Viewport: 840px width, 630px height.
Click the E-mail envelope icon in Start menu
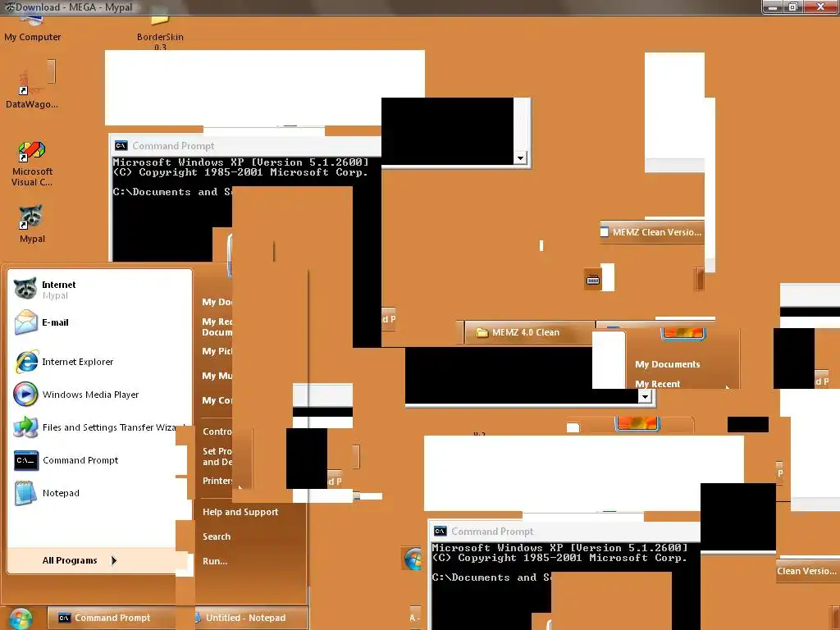tap(25, 322)
